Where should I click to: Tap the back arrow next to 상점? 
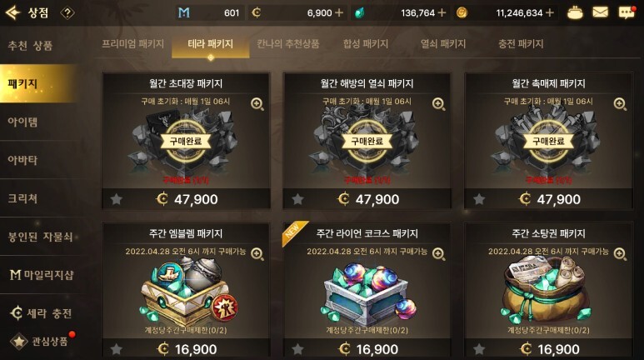tap(13, 12)
